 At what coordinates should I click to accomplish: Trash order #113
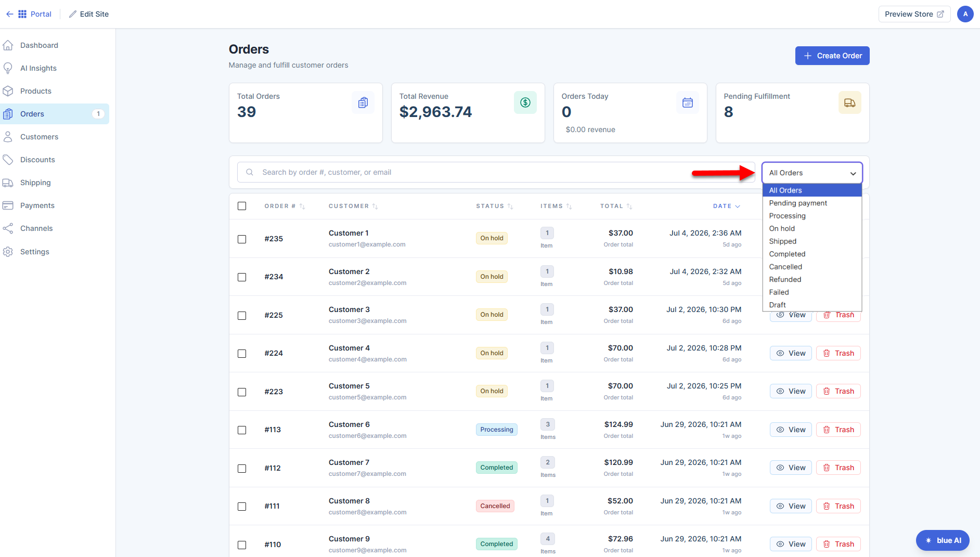pos(839,430)
